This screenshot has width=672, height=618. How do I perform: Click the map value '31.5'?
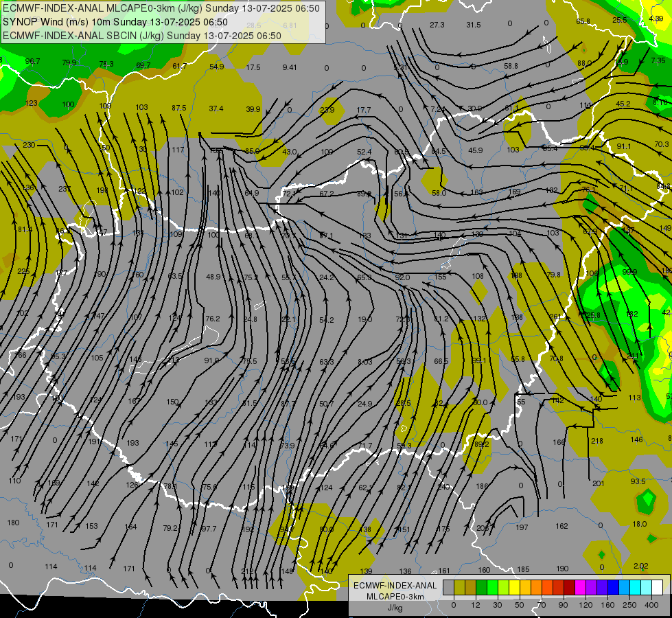coord(474,25)
